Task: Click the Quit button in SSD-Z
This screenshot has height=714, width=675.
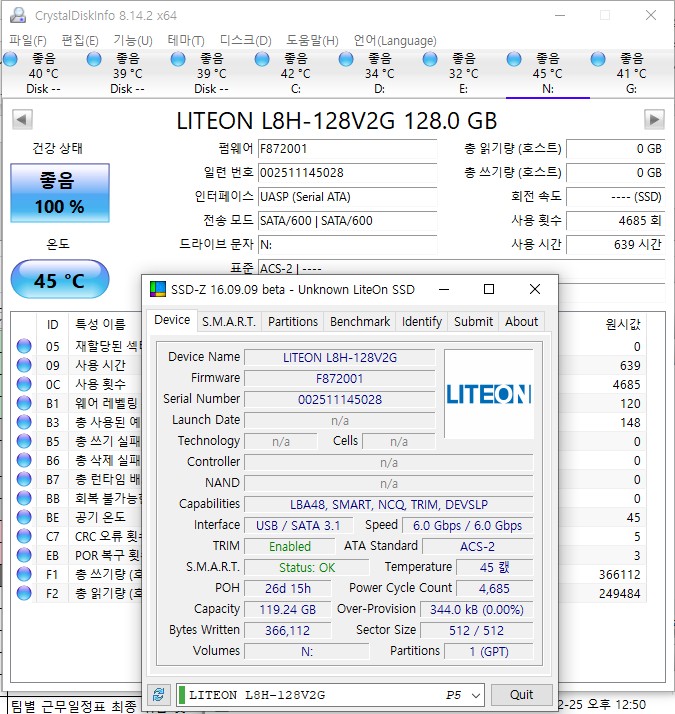Action: (522, 695)
